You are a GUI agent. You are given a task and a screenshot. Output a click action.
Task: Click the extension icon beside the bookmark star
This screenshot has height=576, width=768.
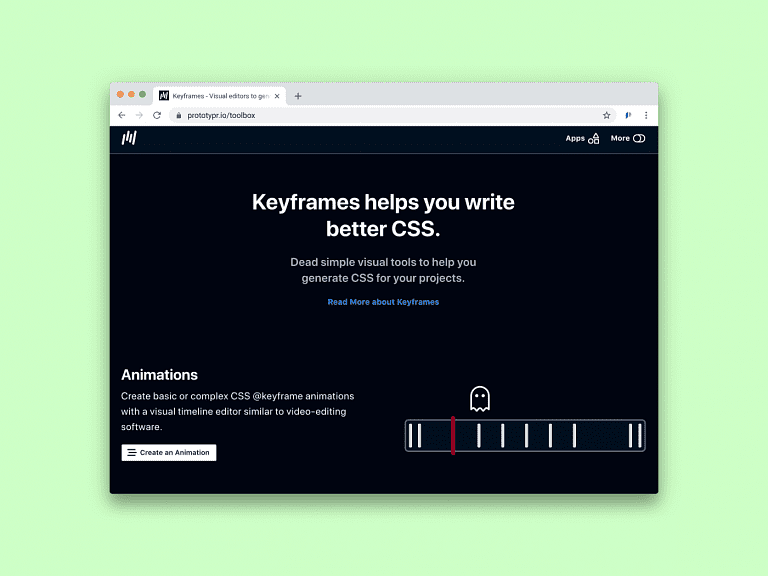coord(628,115)
